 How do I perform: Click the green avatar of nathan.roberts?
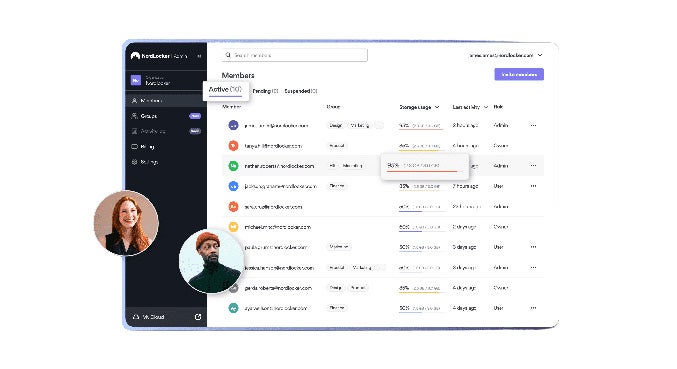tap(233, 166)
